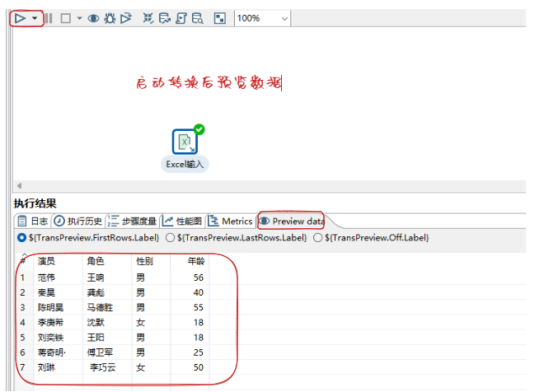The image size is (558, 392).
Task: Explore the database connection
Action: (198, 18)
